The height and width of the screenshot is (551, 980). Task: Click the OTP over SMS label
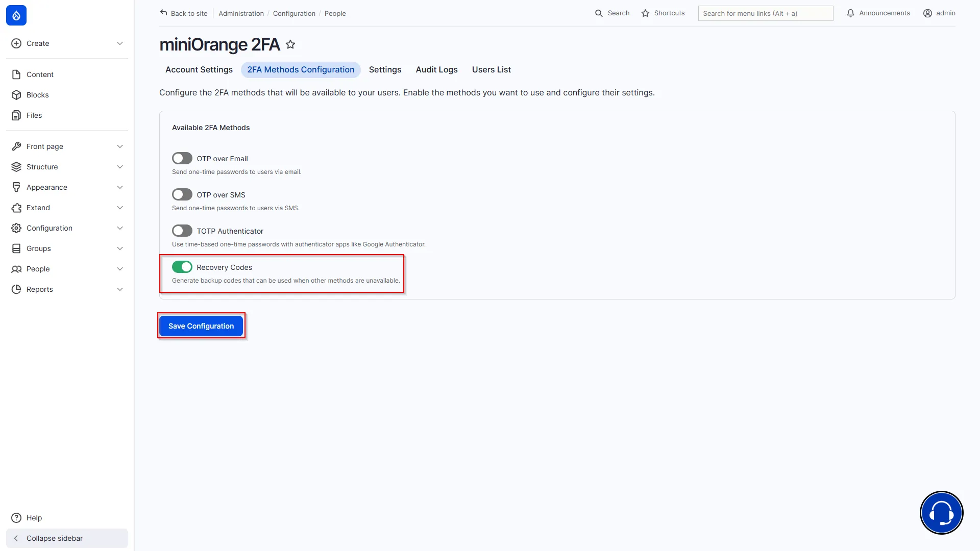(x=221, y=195)
